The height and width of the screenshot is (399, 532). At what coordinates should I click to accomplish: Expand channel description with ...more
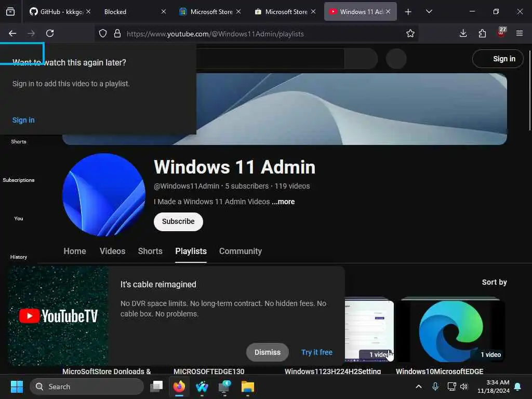pyautogui.click(x=283, y=202)
